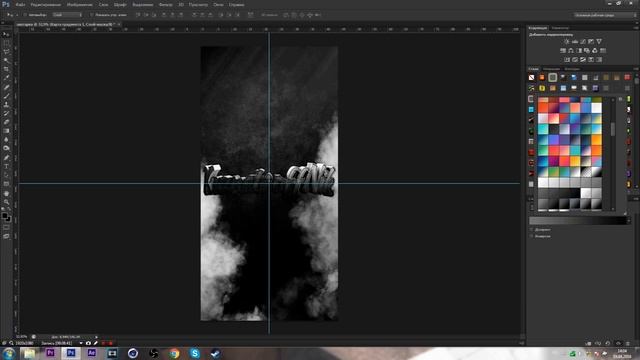Open the auto-select Слой dropdown
Image resolution: width=640 pixels, height=360 pixels.
pyautogui.click(x=67, y=15)
